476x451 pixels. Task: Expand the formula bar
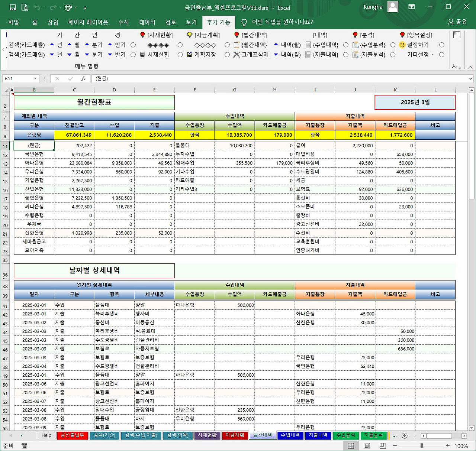pos(471,79)
